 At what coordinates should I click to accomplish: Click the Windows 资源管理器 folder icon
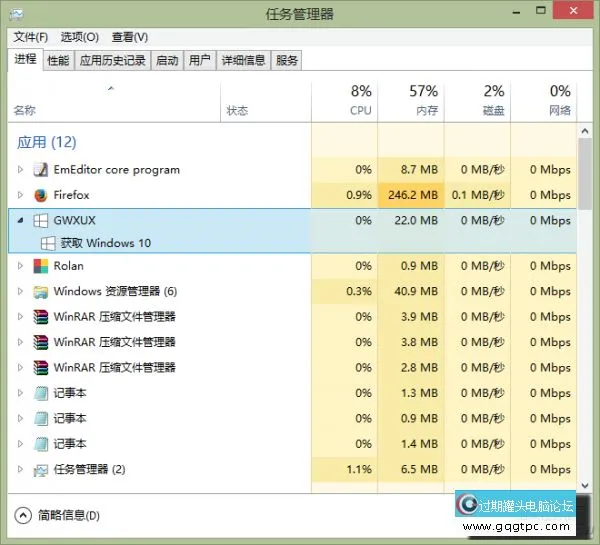[x=41, y=292]
